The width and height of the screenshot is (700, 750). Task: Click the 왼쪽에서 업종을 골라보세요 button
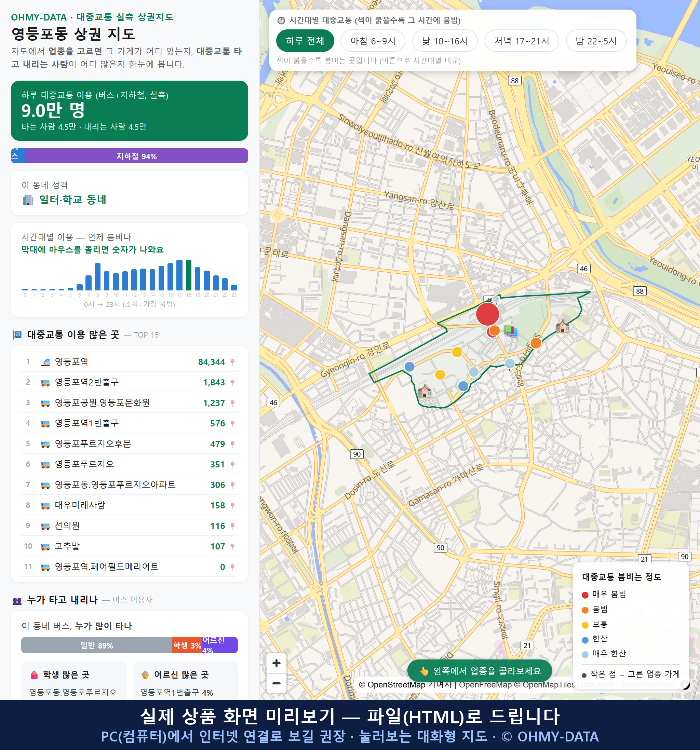pos(479,671)
